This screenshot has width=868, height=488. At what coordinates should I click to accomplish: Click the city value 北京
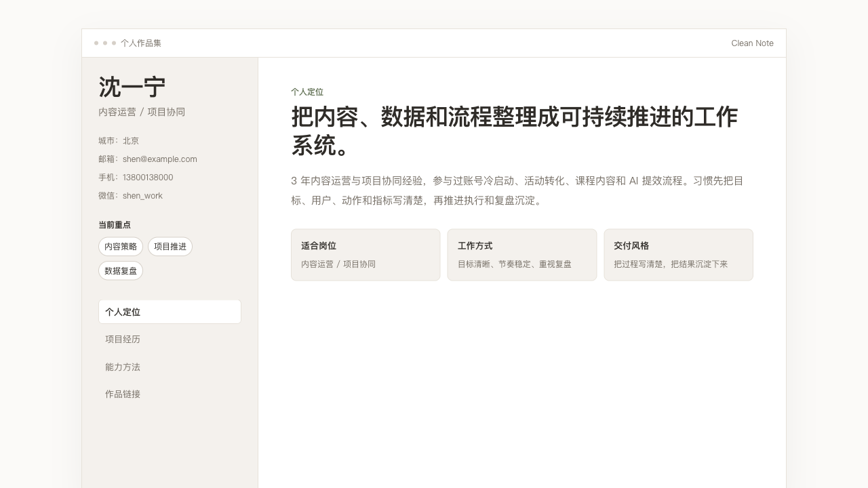131,141
